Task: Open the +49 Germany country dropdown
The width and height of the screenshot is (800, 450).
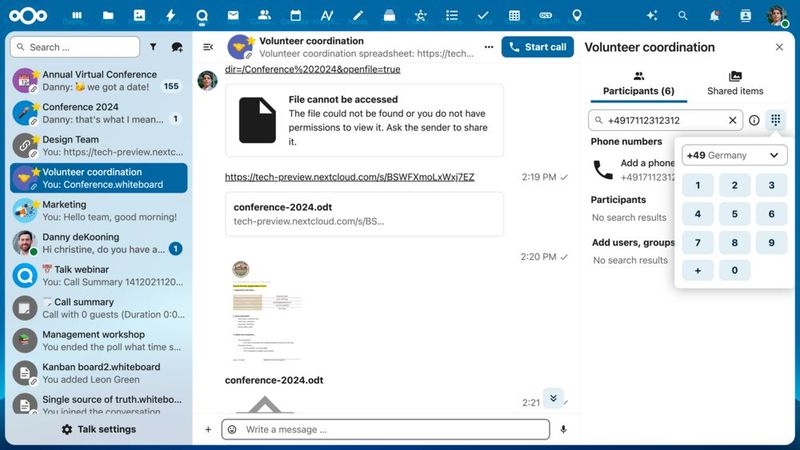Action: click(734, 155)
